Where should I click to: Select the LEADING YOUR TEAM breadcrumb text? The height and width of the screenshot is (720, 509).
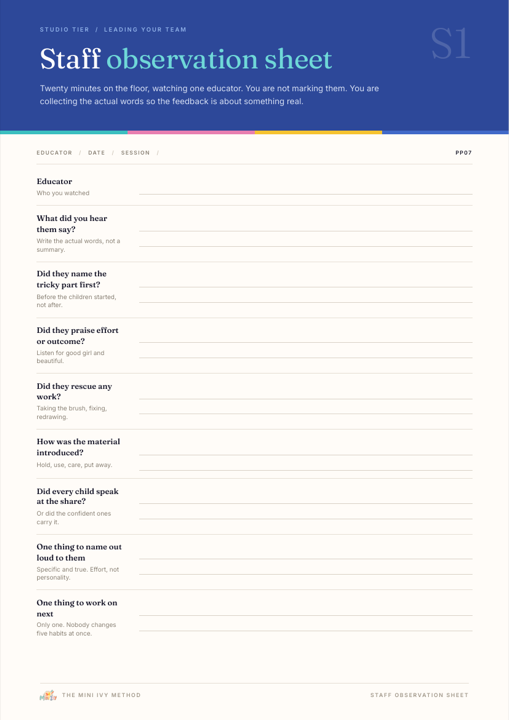point(145,29)
